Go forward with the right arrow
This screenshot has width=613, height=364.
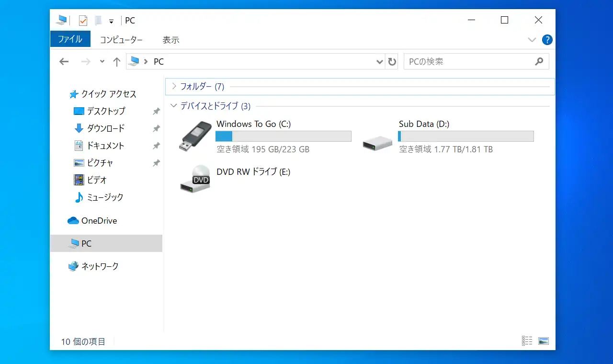point(86,61)
